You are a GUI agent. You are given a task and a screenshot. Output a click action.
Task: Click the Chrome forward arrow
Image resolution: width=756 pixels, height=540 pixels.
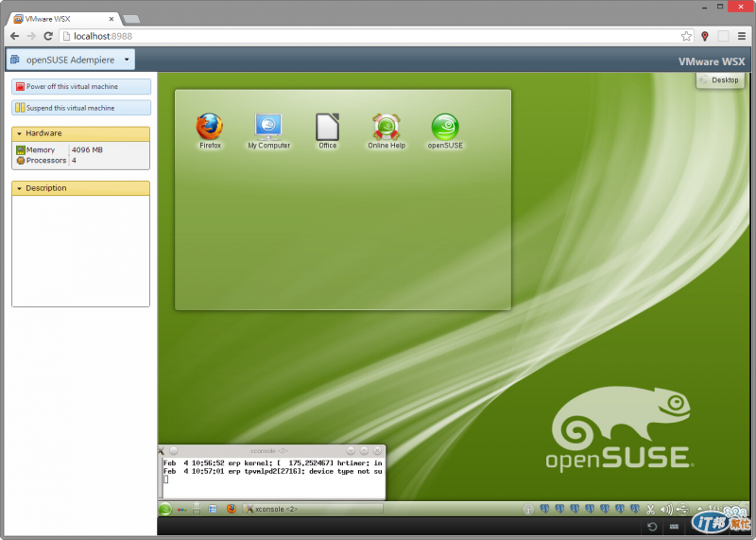click(31, 36)
